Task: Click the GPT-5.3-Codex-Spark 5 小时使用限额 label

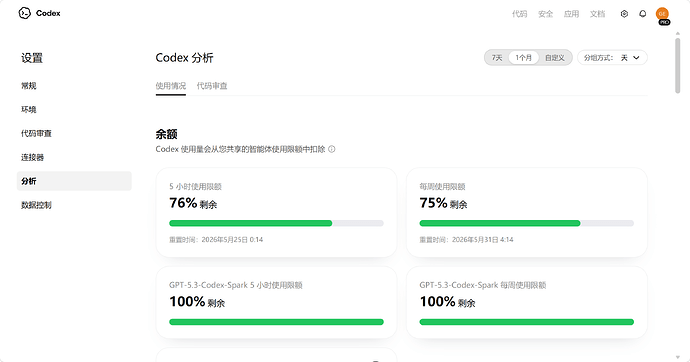Action: pyautogui.click(x=235, y=285)
